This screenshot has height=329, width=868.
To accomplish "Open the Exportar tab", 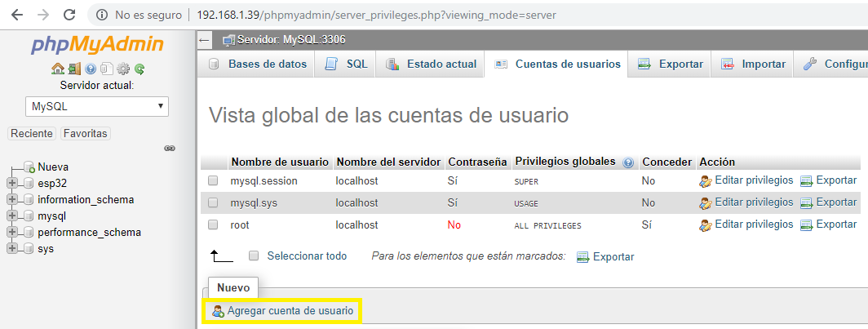I will pyautogui.click(x=670, y=64).
